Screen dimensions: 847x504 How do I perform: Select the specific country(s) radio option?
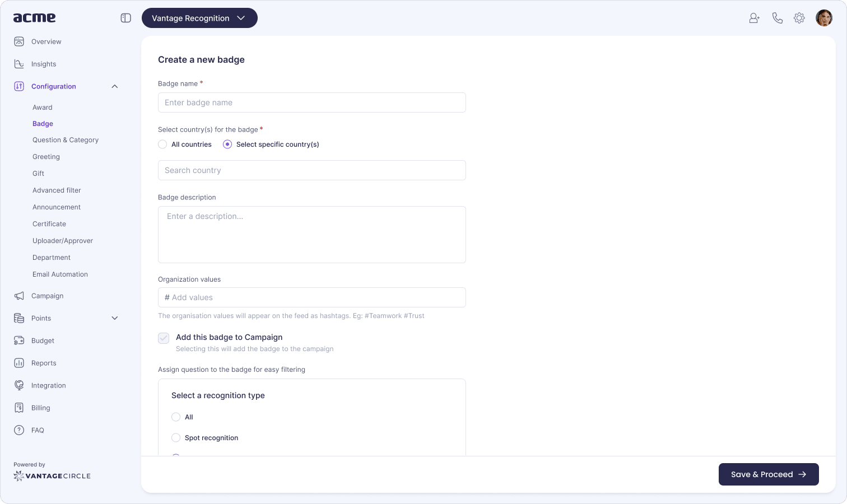(x=227, y=144)
